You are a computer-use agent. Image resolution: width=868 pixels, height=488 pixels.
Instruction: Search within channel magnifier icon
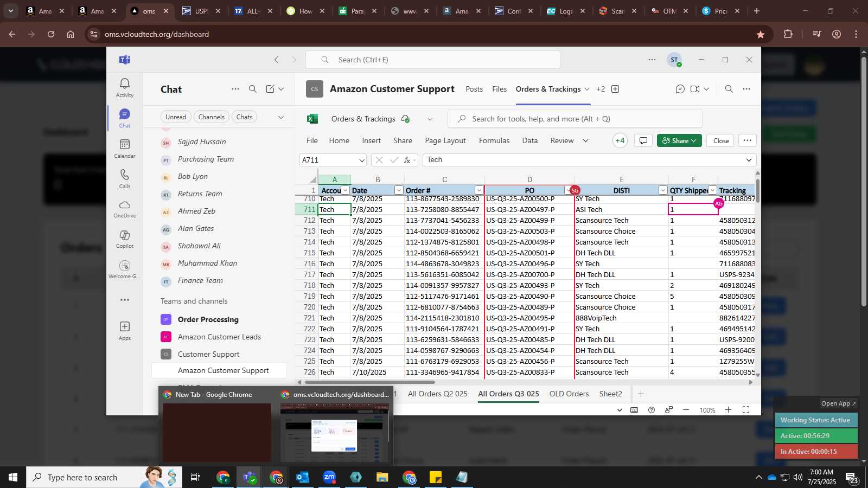(729, 89)
